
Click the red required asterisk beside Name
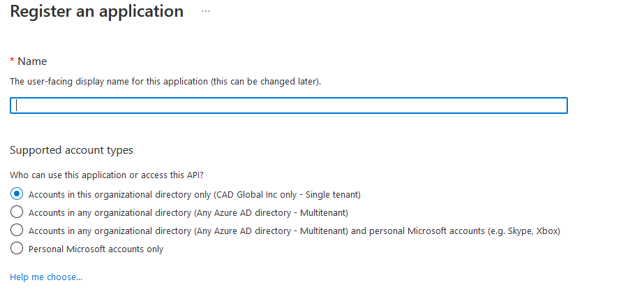point(12,61)
